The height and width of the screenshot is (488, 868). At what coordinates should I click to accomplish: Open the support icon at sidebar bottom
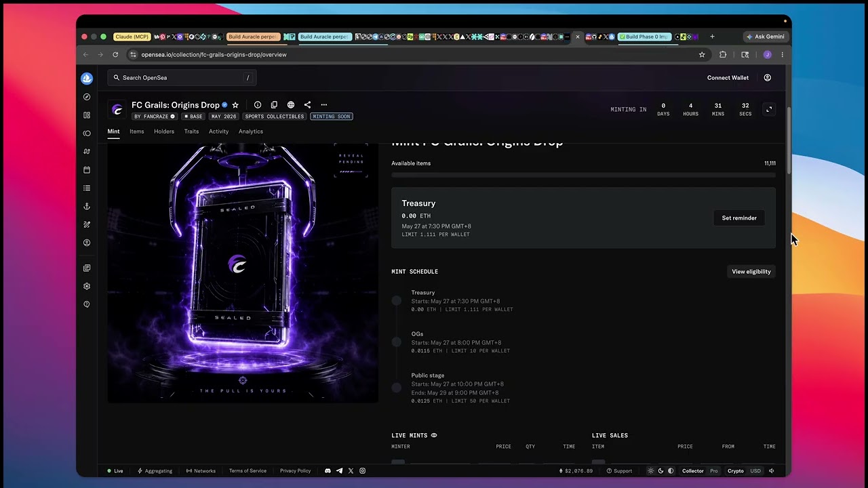(87, 304)
